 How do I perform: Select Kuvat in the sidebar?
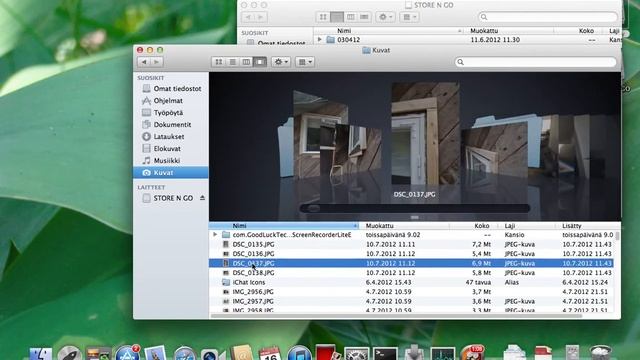(x=171, y=173)
